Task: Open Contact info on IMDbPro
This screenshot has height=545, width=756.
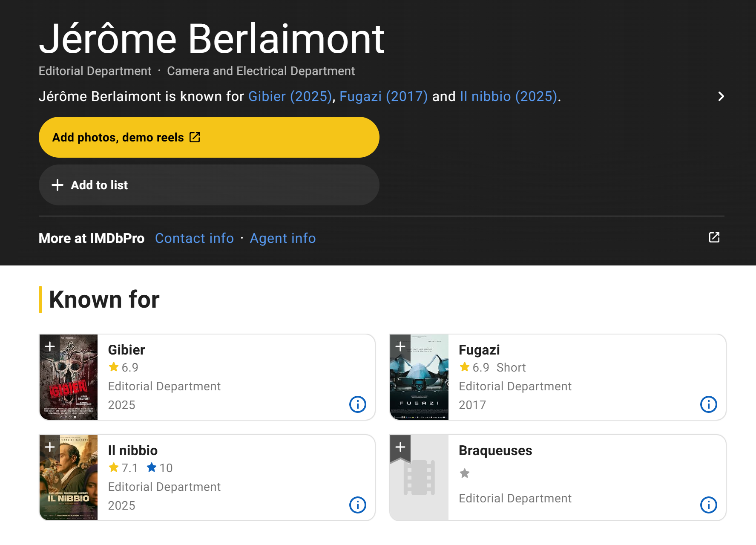Action: [x=194, y=238]
